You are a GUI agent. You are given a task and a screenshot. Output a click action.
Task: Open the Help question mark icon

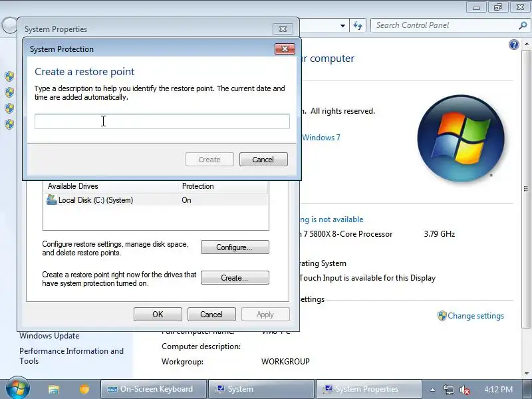513,45
